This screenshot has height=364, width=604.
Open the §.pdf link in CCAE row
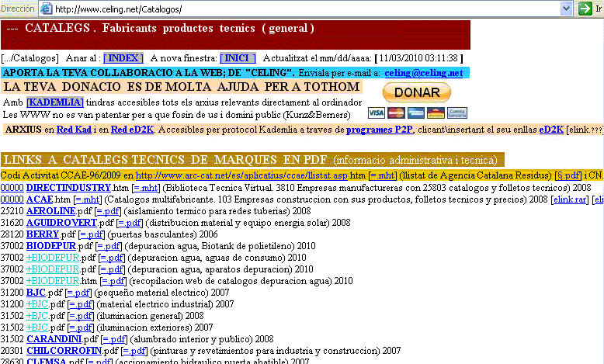pyautogui.click(x=568, y=175)
